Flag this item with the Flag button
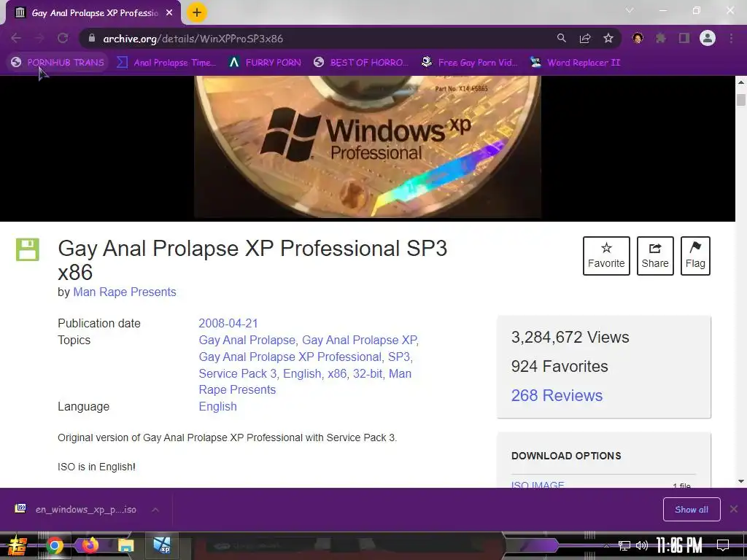747x560 pixels. [x=695, y=256]
